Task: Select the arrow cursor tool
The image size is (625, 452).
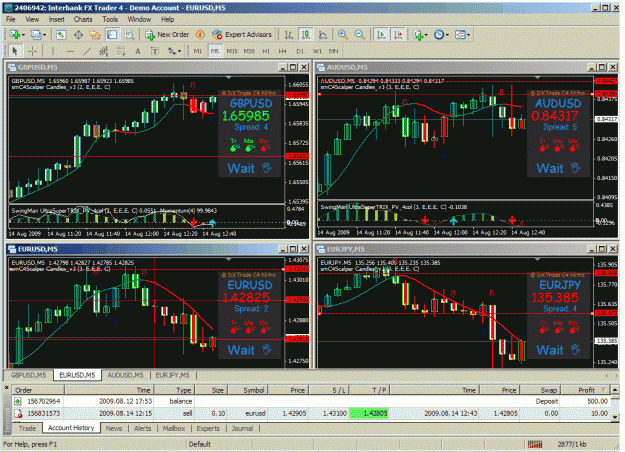Action: [x=15, y=51]
